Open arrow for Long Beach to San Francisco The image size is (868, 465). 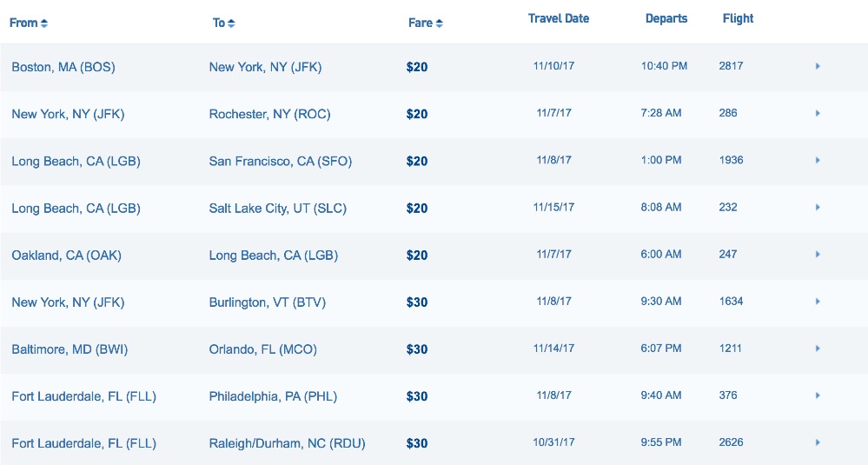[818, 161]
